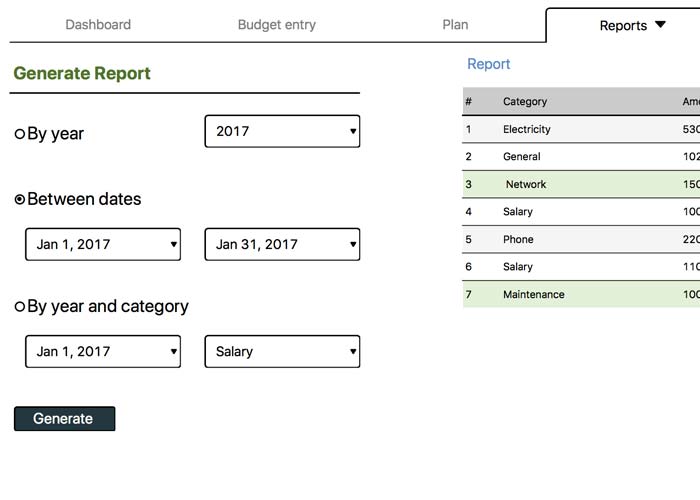This screenshot has height=500, width=700.
Task: Click the Generate Report heading
Action: coord(82,73)
